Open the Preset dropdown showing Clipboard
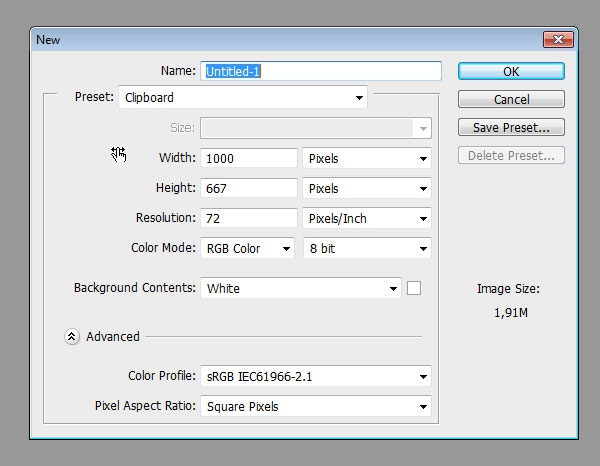The image size is (600, 466). point(243,98)
